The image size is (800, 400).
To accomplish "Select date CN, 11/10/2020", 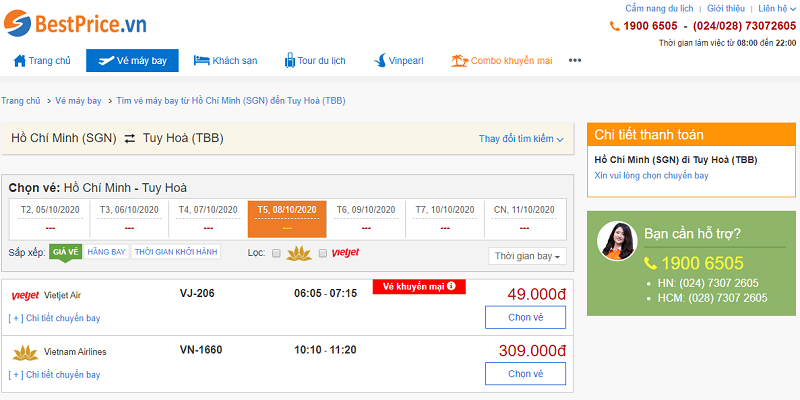I will point(524,219).
